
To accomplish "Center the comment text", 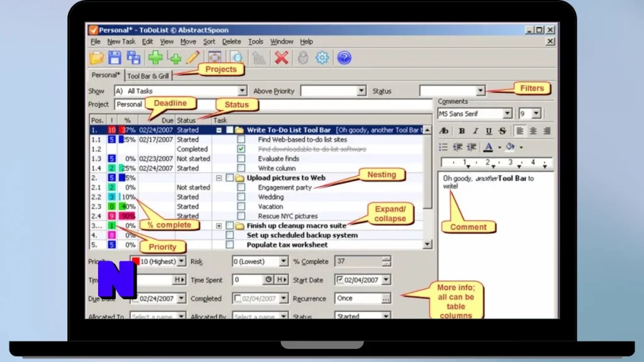I will tap(533, 131).
